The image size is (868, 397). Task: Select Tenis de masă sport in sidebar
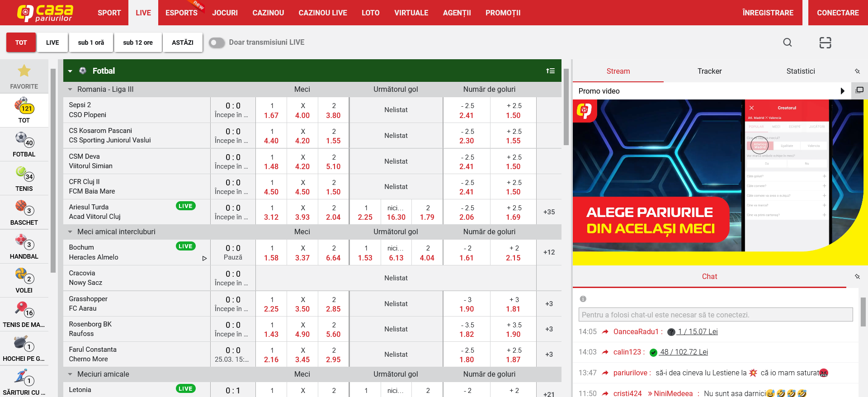(x=24, y=315)
